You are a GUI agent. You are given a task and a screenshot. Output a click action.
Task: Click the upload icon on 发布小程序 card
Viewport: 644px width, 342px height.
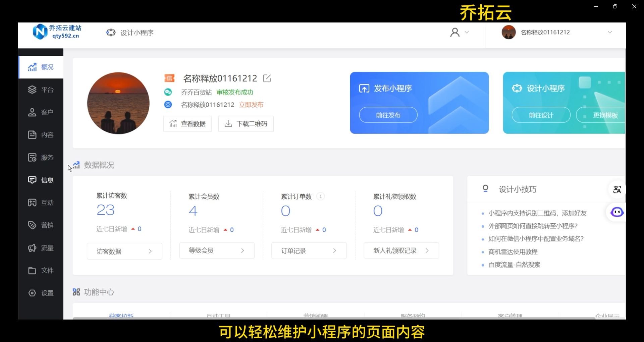coord(364,89)
